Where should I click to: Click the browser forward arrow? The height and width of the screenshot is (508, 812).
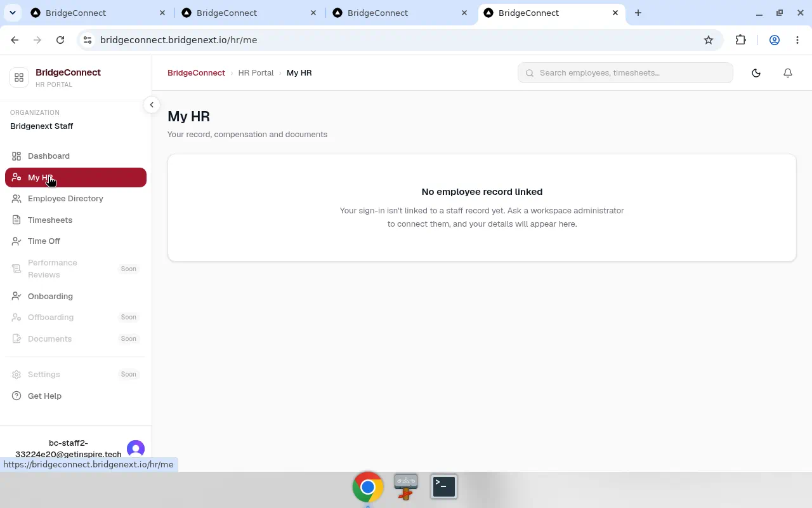pos(37,40)
